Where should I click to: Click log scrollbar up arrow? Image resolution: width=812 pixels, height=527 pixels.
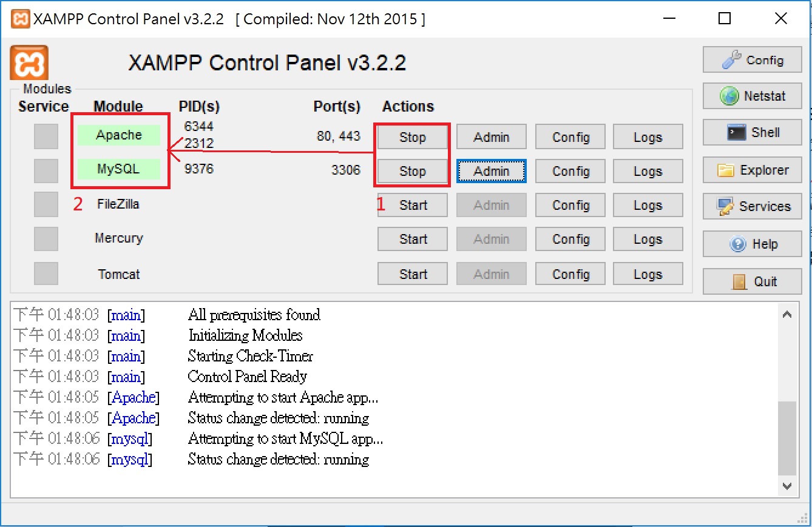click(787, 315)
